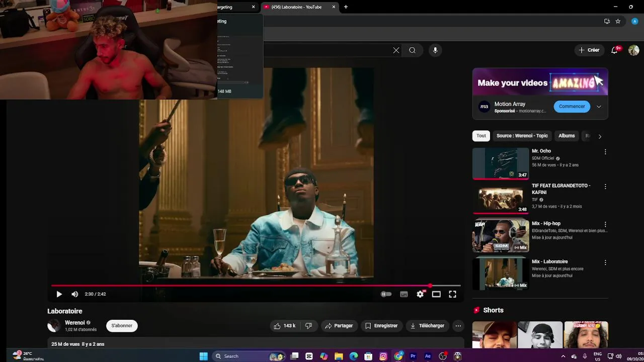Click the Partager share button

(339, 326)
